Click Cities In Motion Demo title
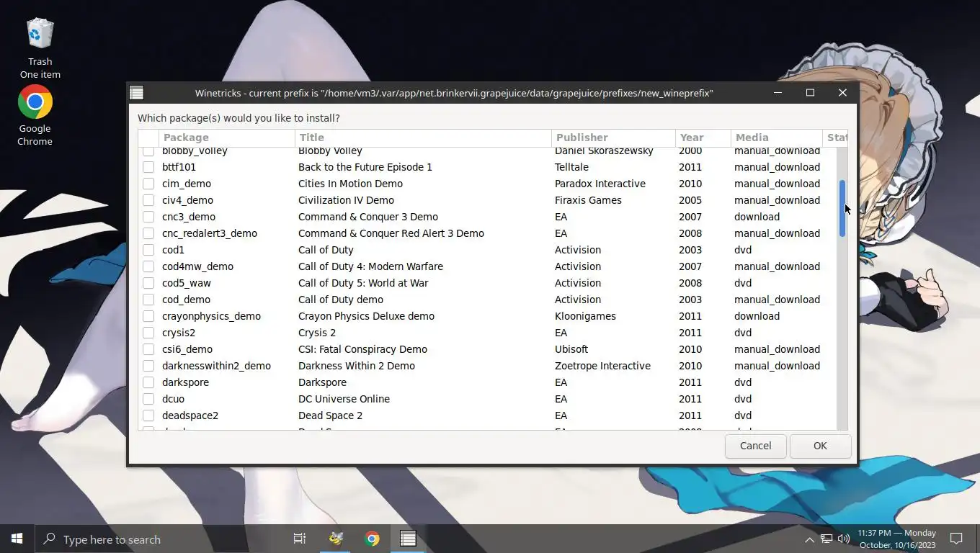This screenshot has height=553, width=980. [350, 184]
